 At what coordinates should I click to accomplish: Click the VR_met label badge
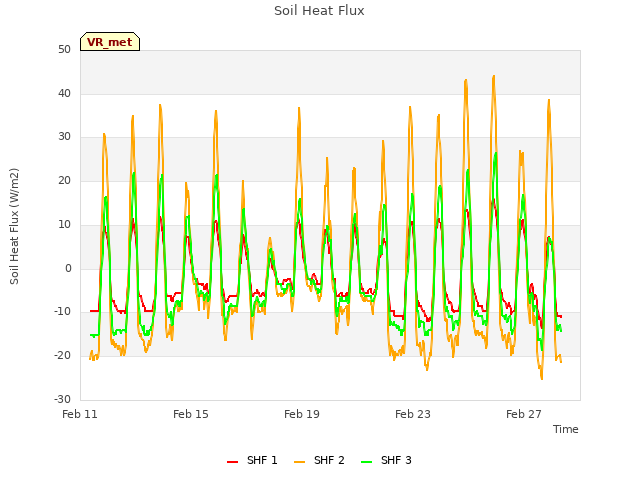point(110,42)
